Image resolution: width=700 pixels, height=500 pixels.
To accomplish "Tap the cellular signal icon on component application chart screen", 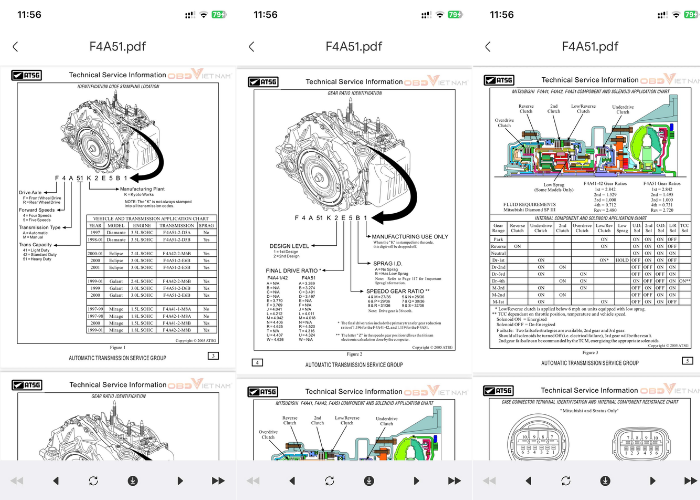I will click(662, 15).
